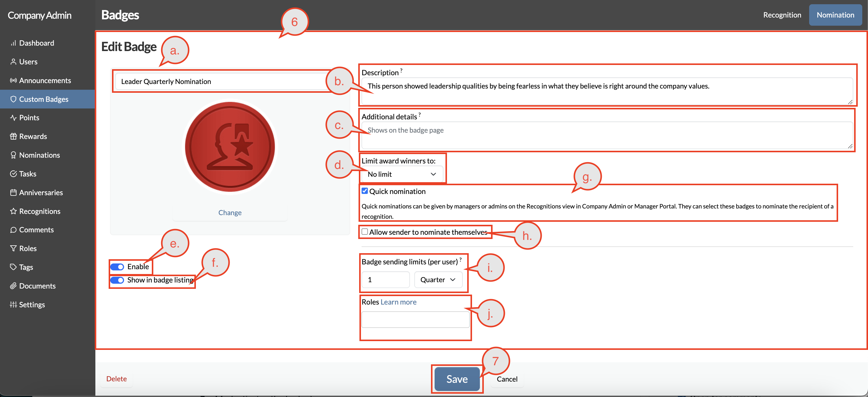
Task: Click the Documents paperclip icon
Action: [x=14, y=286]
